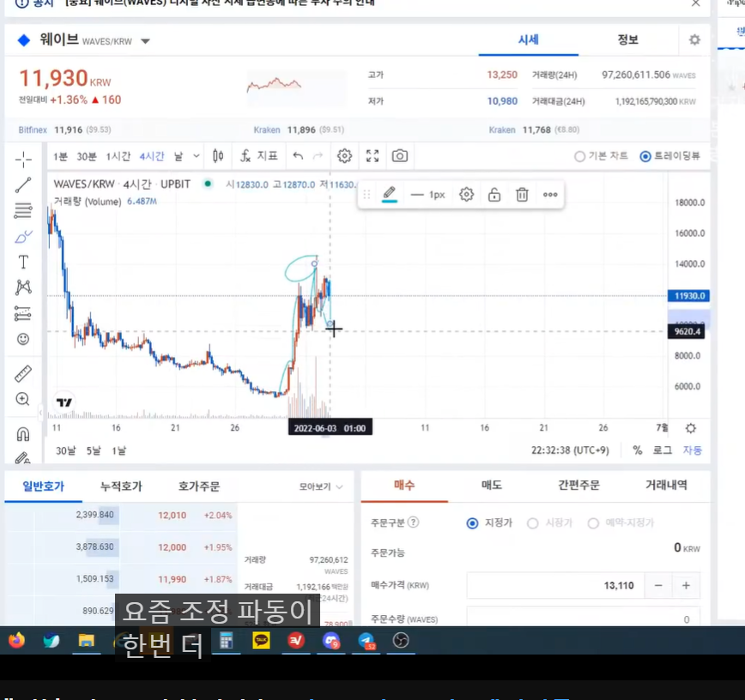
Task: Toggle percent scale mode
Action: point(638,450)
